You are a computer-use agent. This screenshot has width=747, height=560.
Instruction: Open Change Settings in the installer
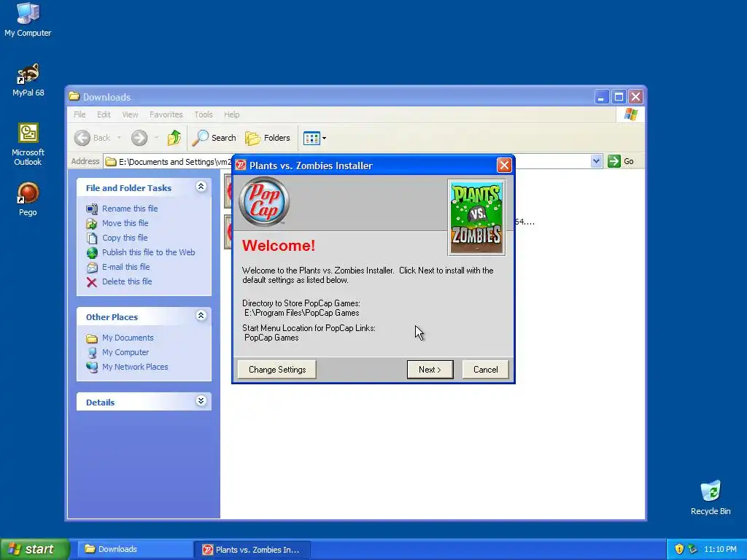tap(276, 370)
